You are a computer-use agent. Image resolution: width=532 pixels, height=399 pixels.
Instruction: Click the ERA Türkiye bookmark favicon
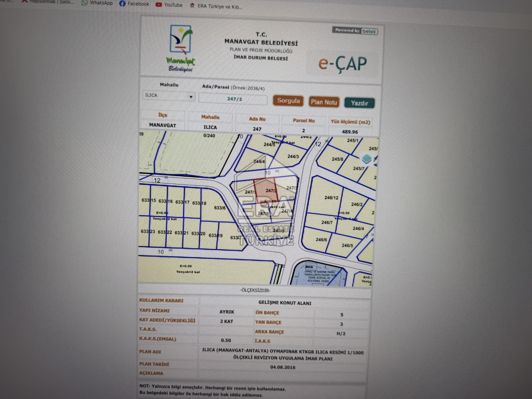(192, 5)
